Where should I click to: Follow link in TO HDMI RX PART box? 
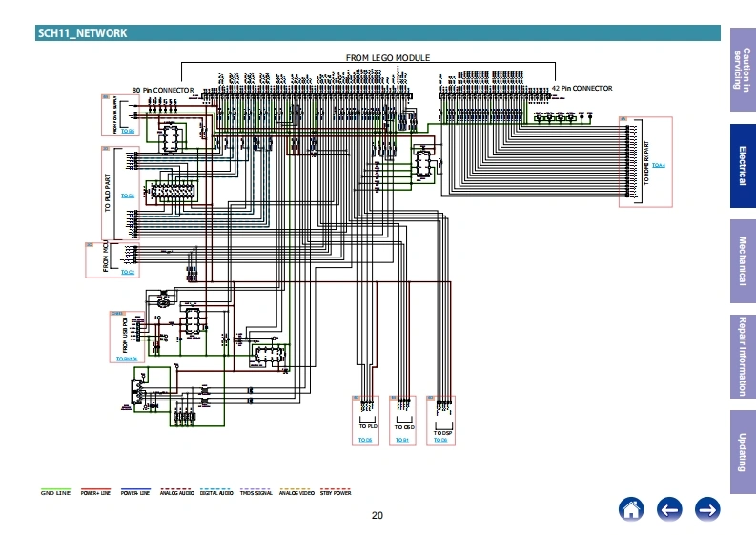coord(659,165)
